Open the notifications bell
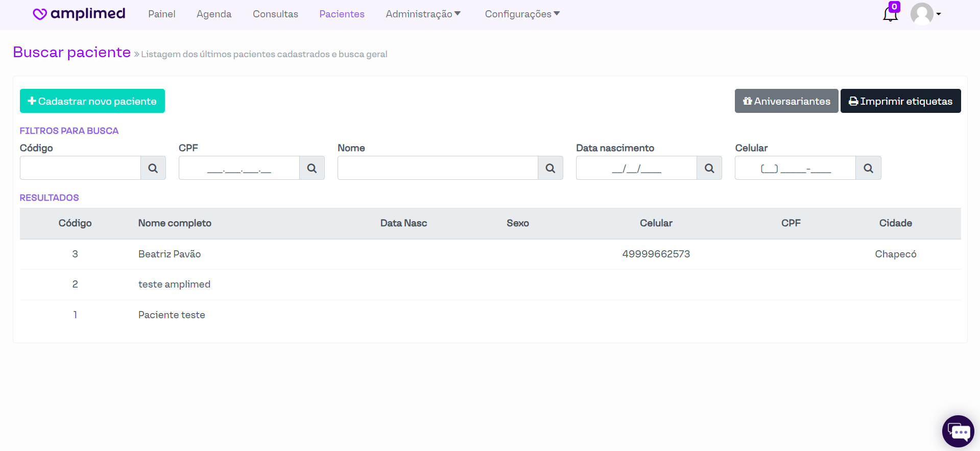Viewport: 980px width, 451px height. tap(890, 14)
